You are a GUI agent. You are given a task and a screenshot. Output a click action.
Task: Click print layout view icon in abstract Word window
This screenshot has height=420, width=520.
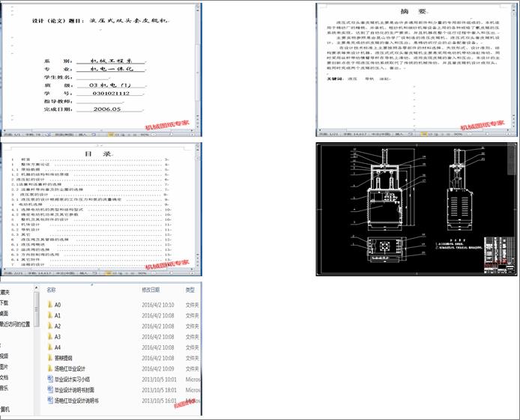(x=423, y=134)
